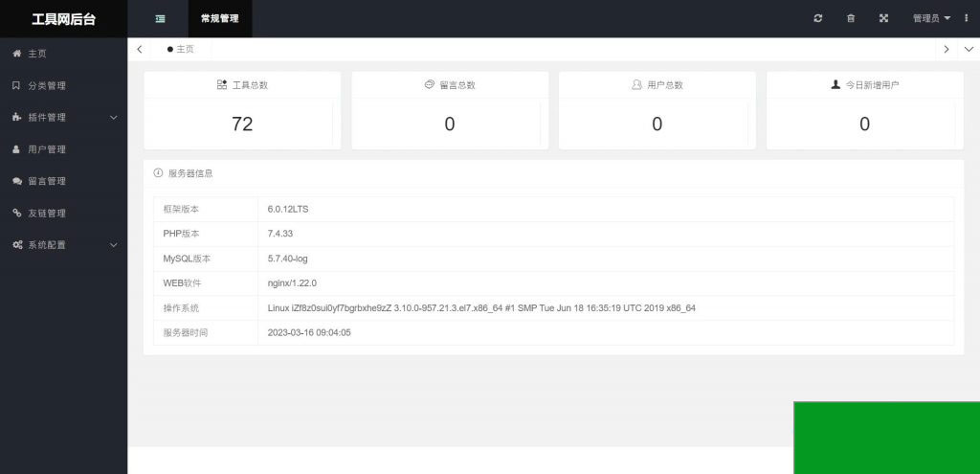Open the tab options down-chevron menu
The width and height of the screenshot is (980, 474).
pyautogui.click(x=969, y=50)
